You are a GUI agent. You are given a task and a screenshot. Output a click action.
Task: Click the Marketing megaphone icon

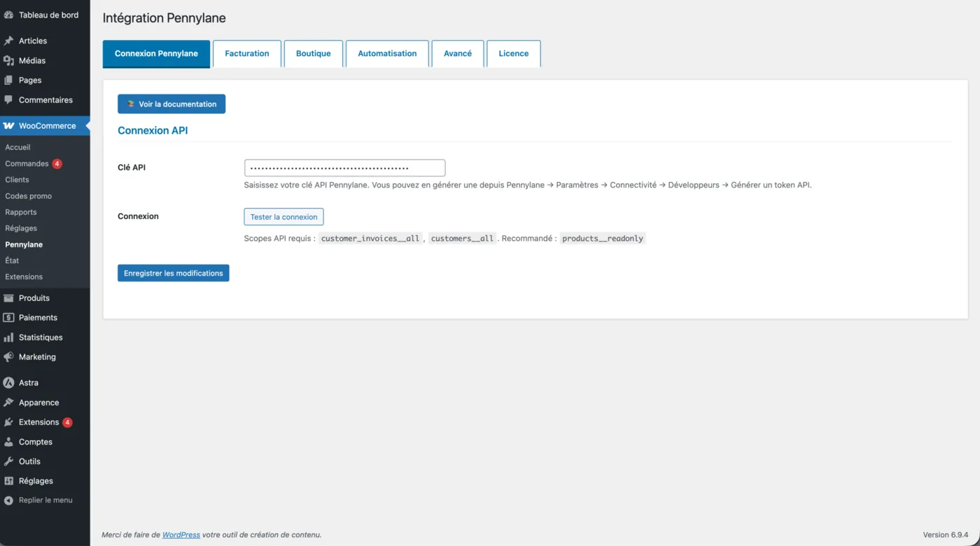(8, 357)
